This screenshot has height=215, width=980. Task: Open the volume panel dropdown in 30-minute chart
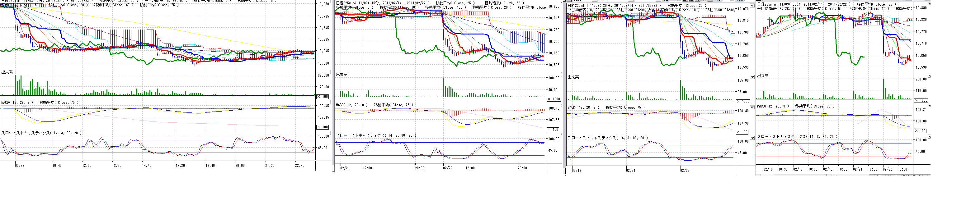[752, 77]
